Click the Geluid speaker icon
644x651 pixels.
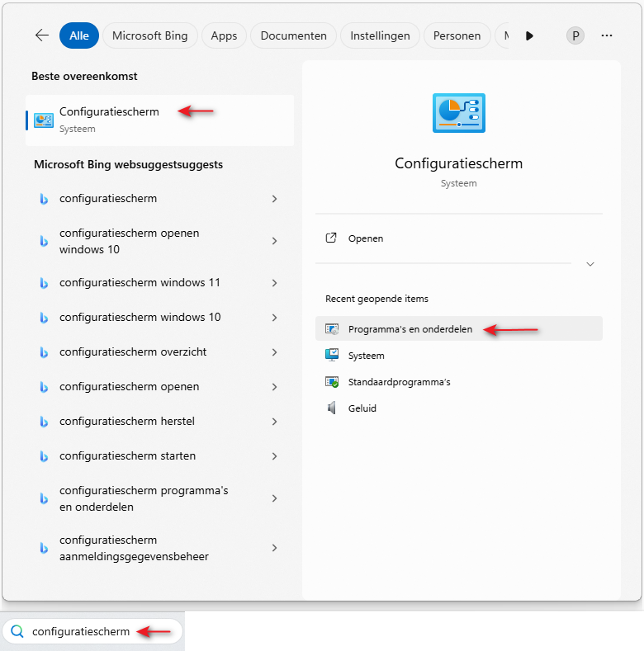tap(332, 408)
